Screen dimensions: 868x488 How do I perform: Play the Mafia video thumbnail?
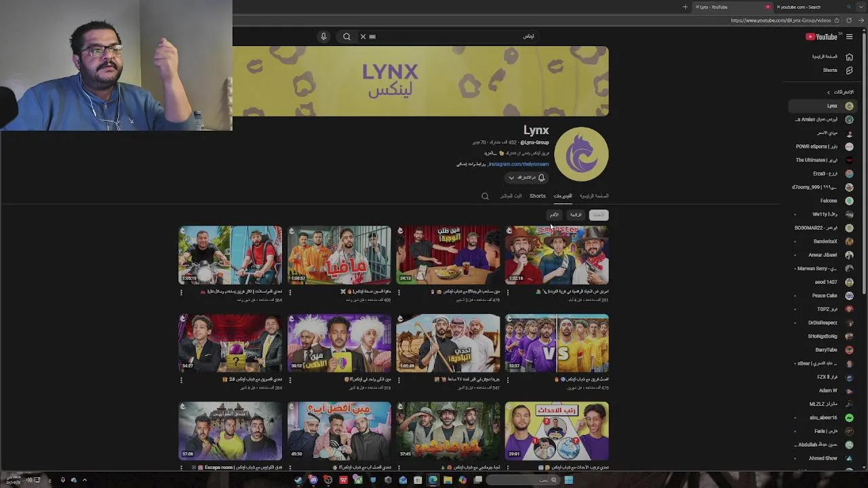click(x=339, y=255)
